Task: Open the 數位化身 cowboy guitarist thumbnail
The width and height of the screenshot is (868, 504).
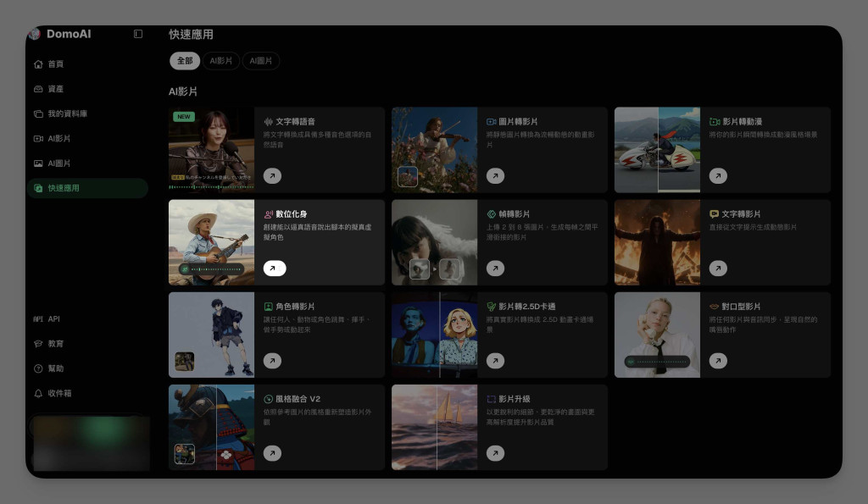Action: 211,242
